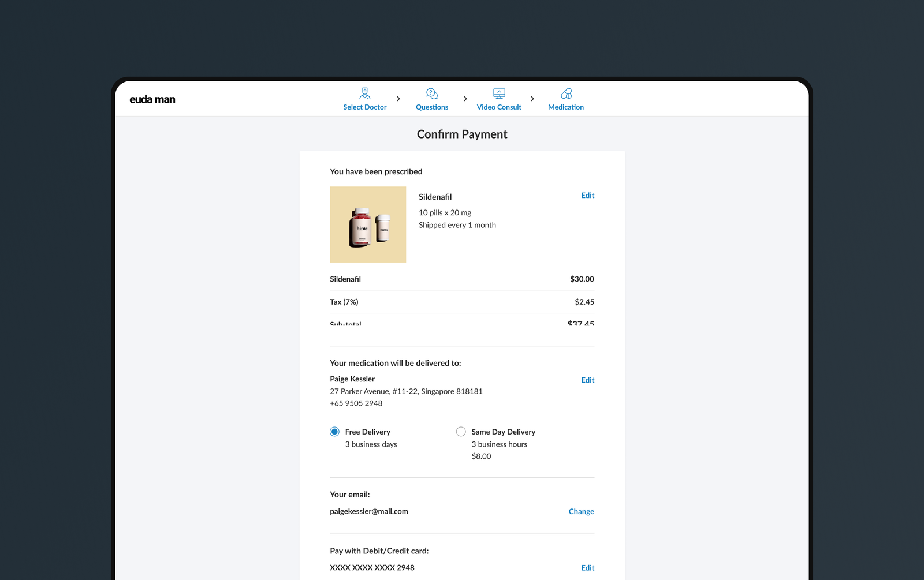Click the euda man logo
This screenshot has width=924, height=580.
(152, 99)
